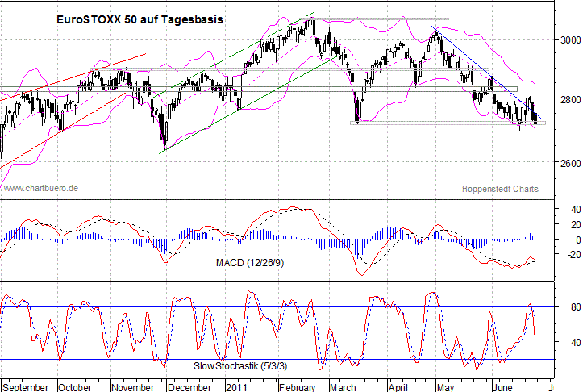Click the April month label
Image resolution: width=583 pixels, height=392 pixels.
(398, 387)
